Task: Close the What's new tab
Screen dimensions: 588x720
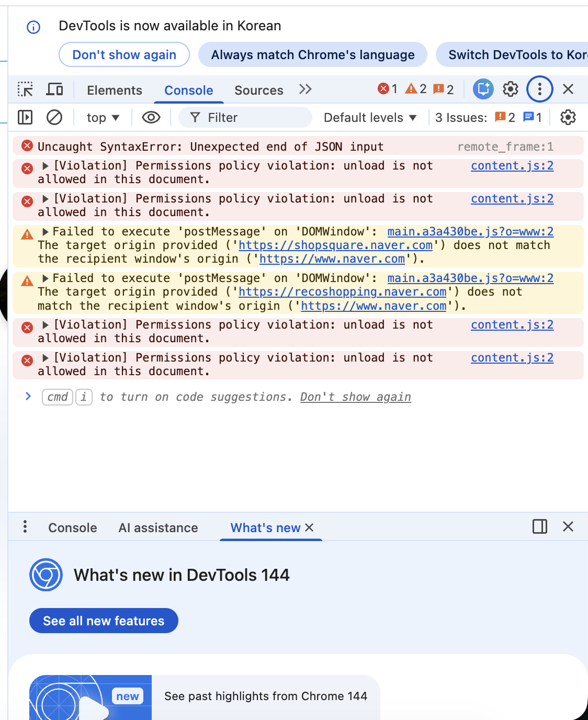Action: point(309,527)
